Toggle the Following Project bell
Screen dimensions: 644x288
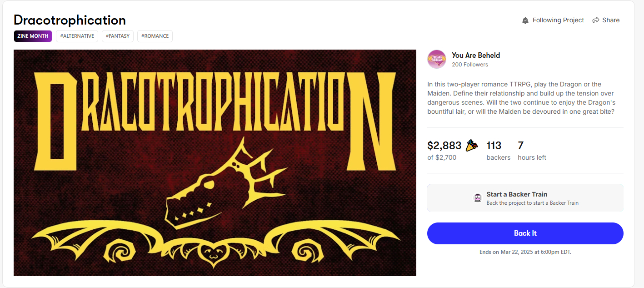(525, 20)
